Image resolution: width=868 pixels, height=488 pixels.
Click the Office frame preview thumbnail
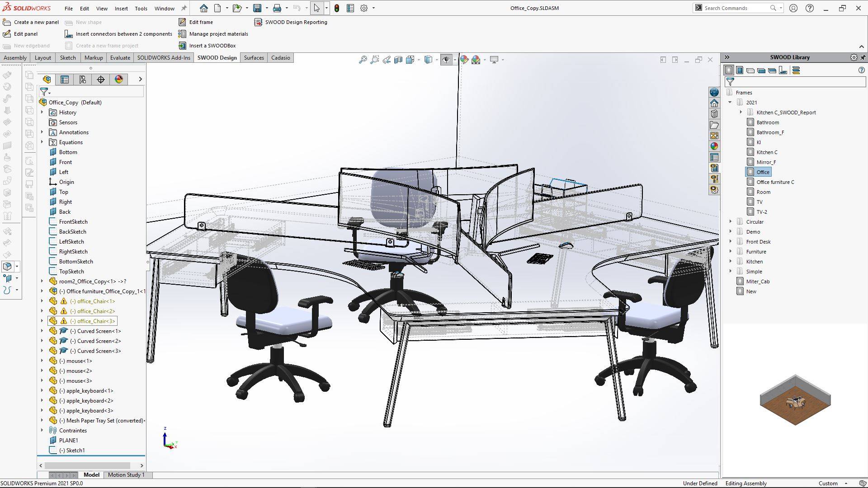(795, 400)
